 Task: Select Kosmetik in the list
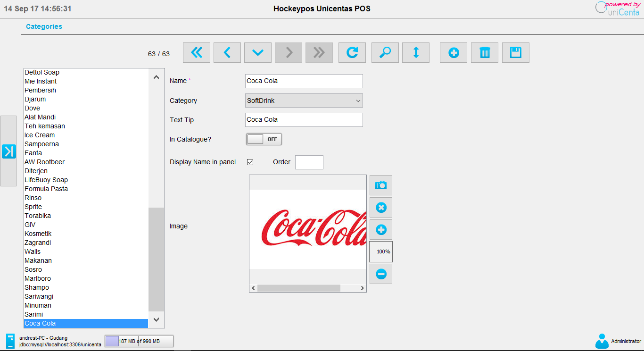click(86, 234)
